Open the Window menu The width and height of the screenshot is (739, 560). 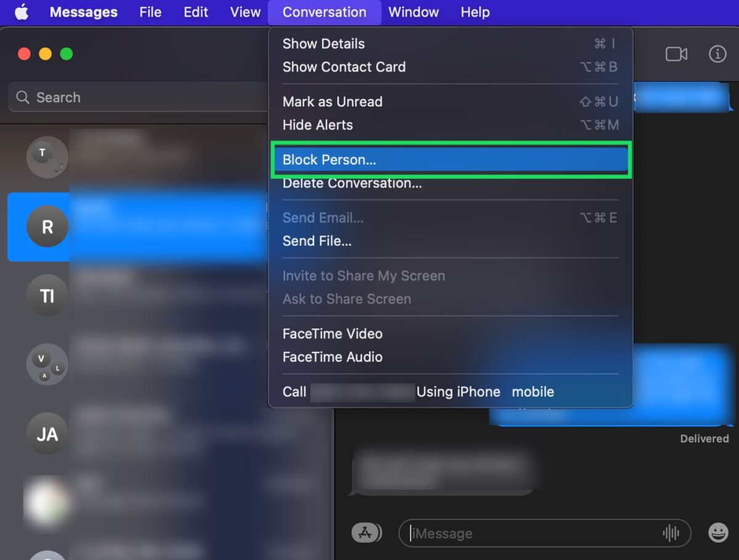coord(413,12)
